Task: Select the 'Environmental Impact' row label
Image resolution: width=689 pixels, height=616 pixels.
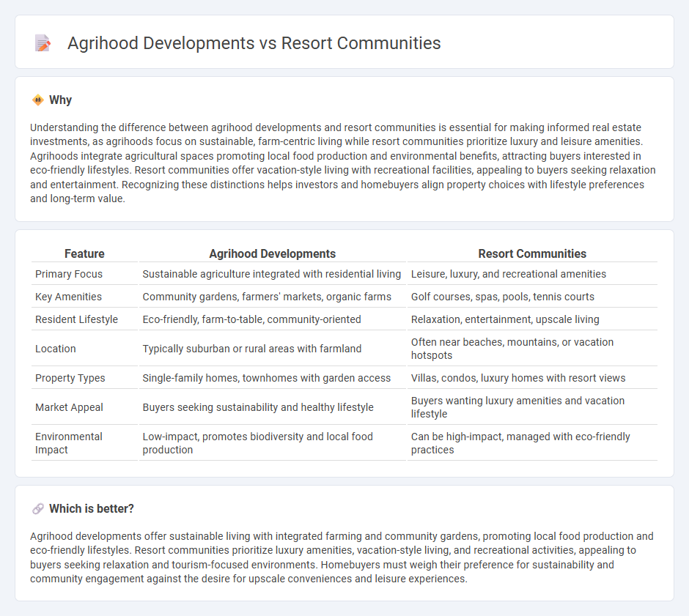Action: pos(69,443)
